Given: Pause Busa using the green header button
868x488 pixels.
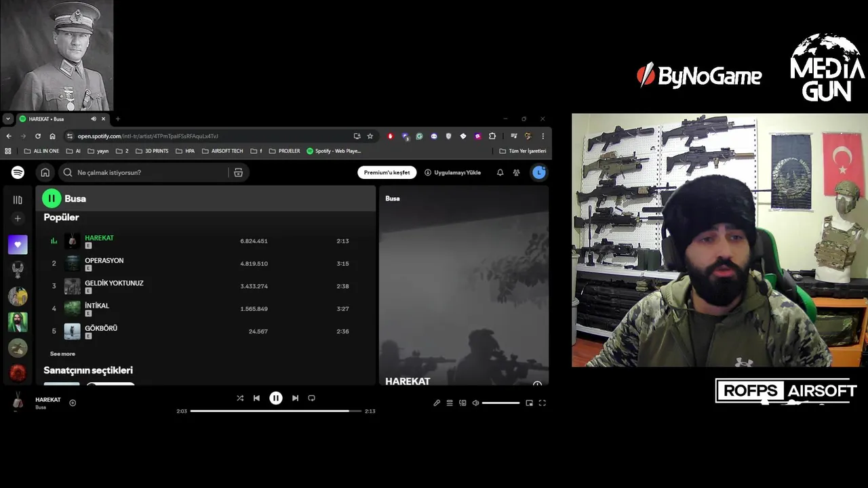Looking at the screenshot, I should tap(52, 199).
